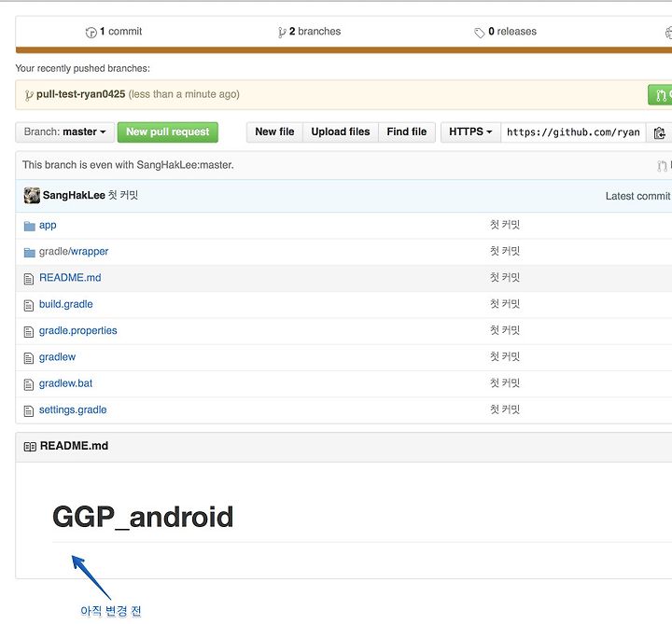This screenshot has height=624, width=672.
Task: Open the SangHakLee author link
Action: click(x=74, y=195)
